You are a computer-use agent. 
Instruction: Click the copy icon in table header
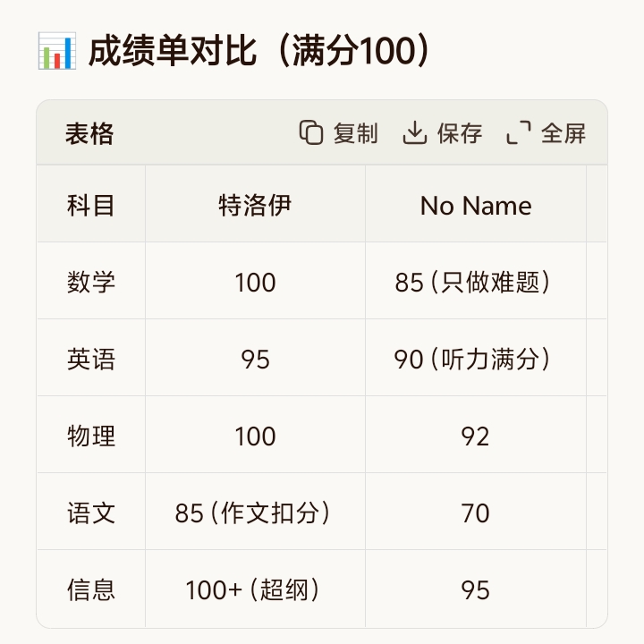coord(310,133)
